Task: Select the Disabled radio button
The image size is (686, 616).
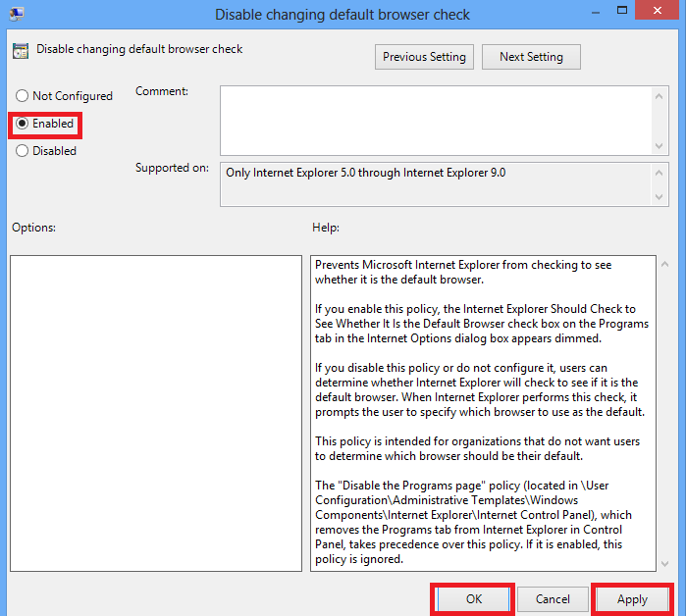Action: [46, 151]
